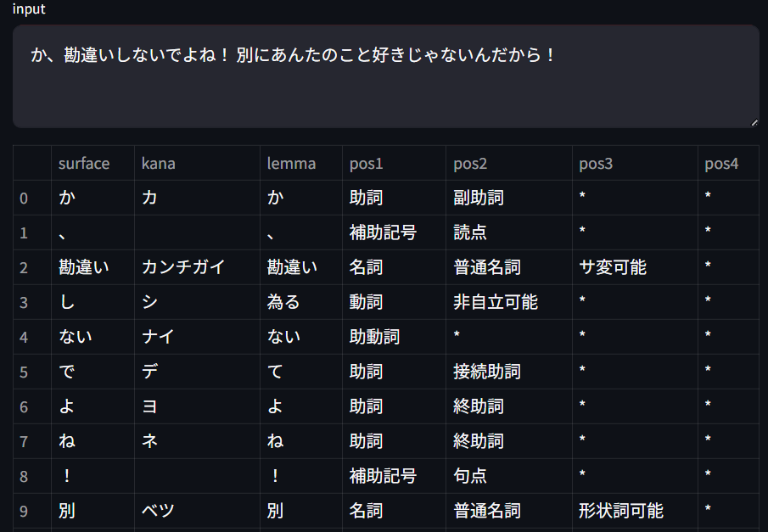
Task: Click the lemma column header
Action: point(301,163)
